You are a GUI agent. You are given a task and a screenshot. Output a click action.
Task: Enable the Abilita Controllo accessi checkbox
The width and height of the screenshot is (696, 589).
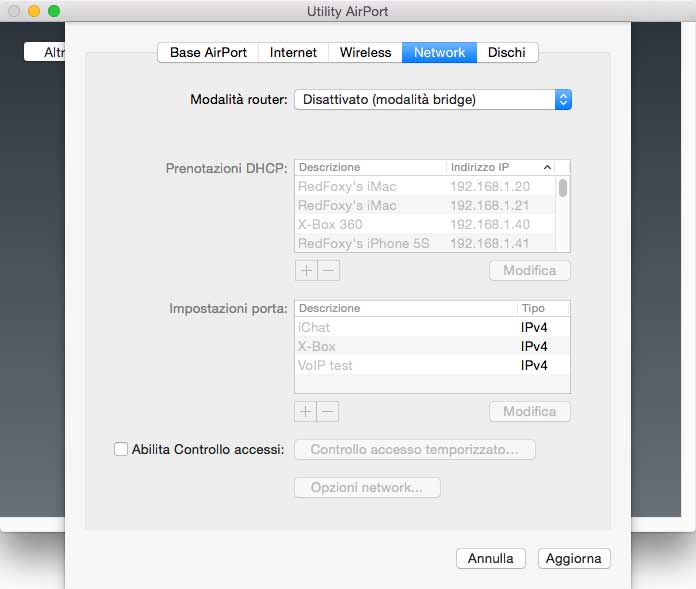[121, 449]
